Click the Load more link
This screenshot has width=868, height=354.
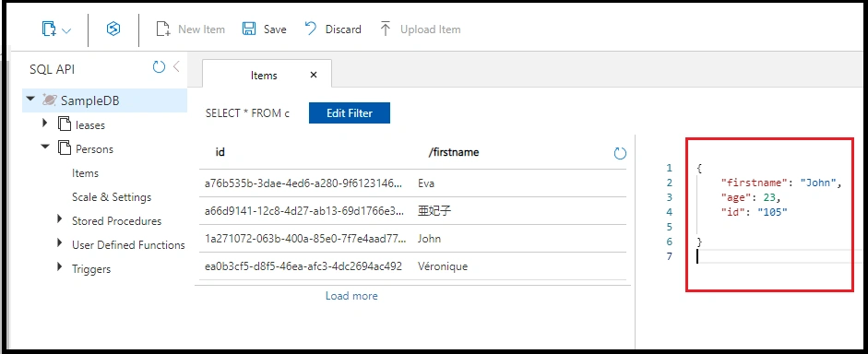tap(351, 296)
